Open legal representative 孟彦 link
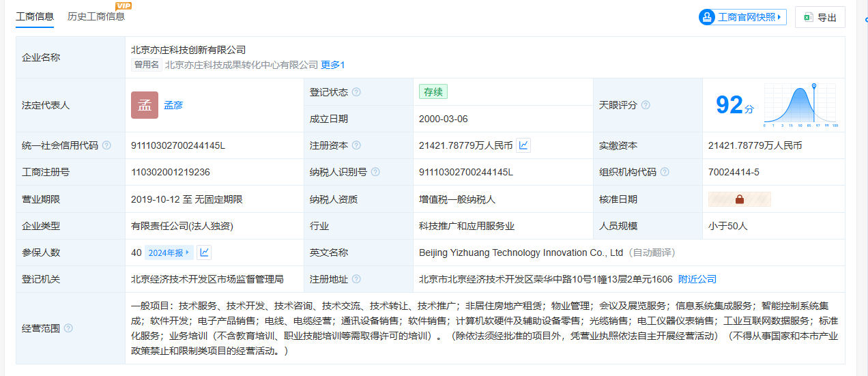The height and width of the screenshot is (376, 868). tap(173, 105)
